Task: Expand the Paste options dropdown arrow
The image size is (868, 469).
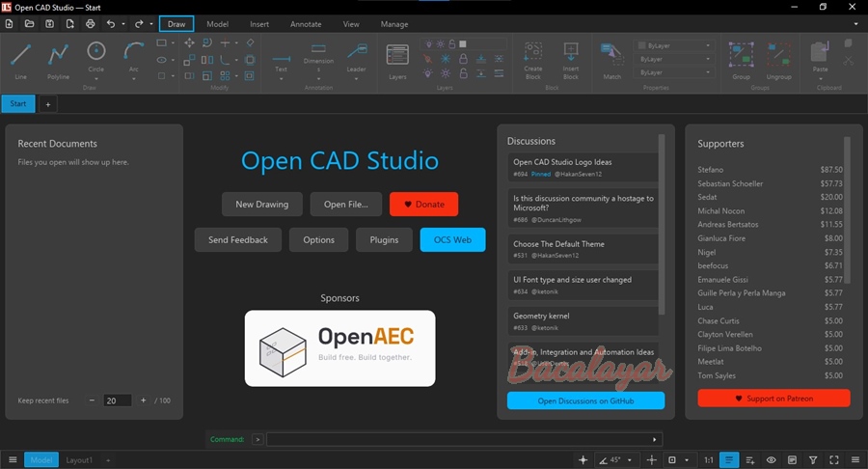Action: coord(820,78)
